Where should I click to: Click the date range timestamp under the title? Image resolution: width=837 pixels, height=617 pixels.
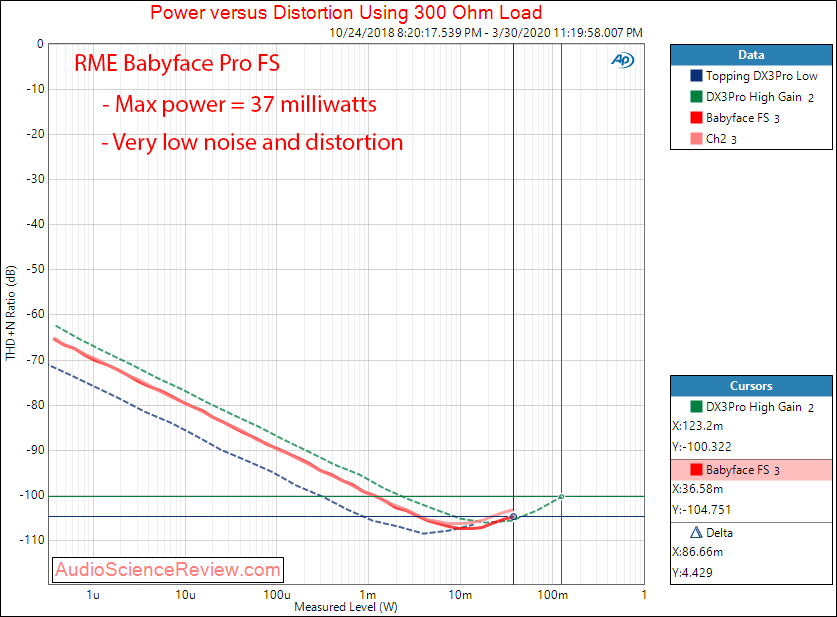tap(486, 33)
